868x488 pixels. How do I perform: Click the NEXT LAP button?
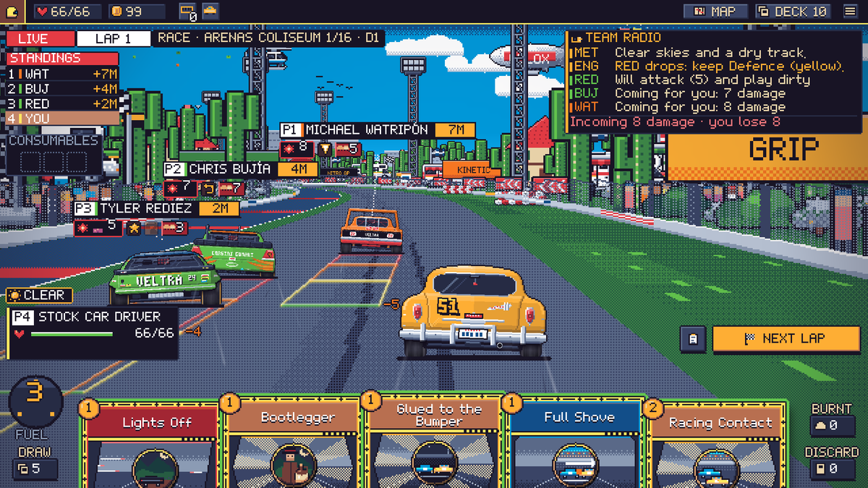coord(786,338)
